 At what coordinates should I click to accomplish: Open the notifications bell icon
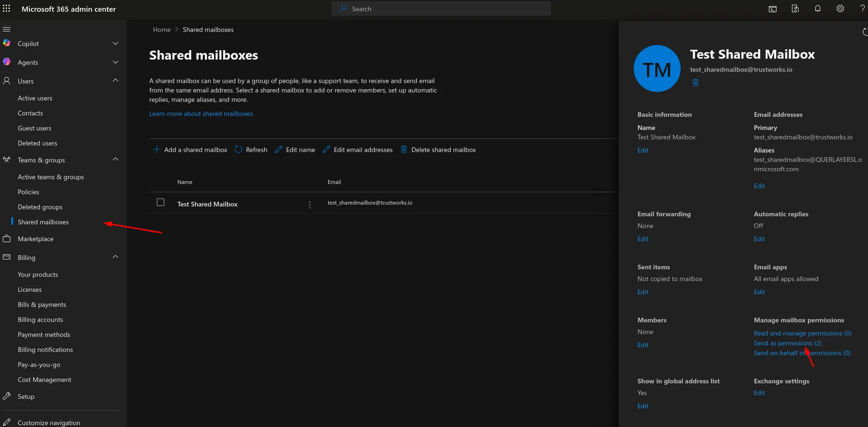tap(818, 9)
